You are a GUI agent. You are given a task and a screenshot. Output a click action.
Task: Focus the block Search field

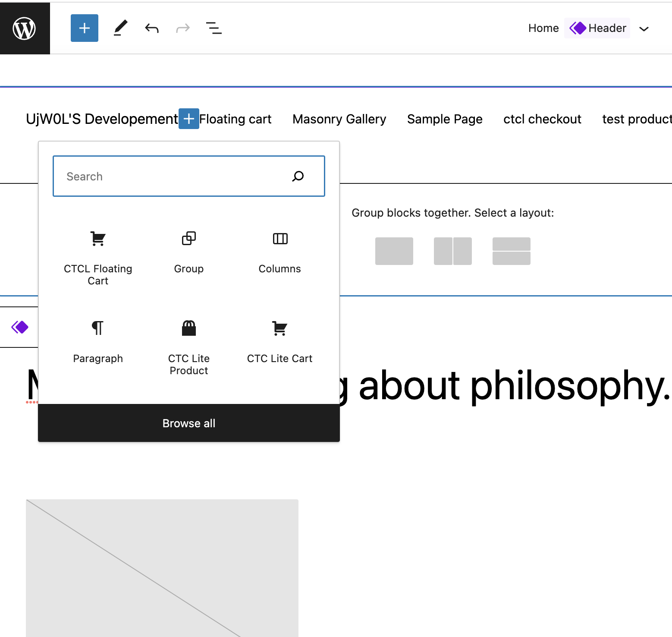point(189,176)
